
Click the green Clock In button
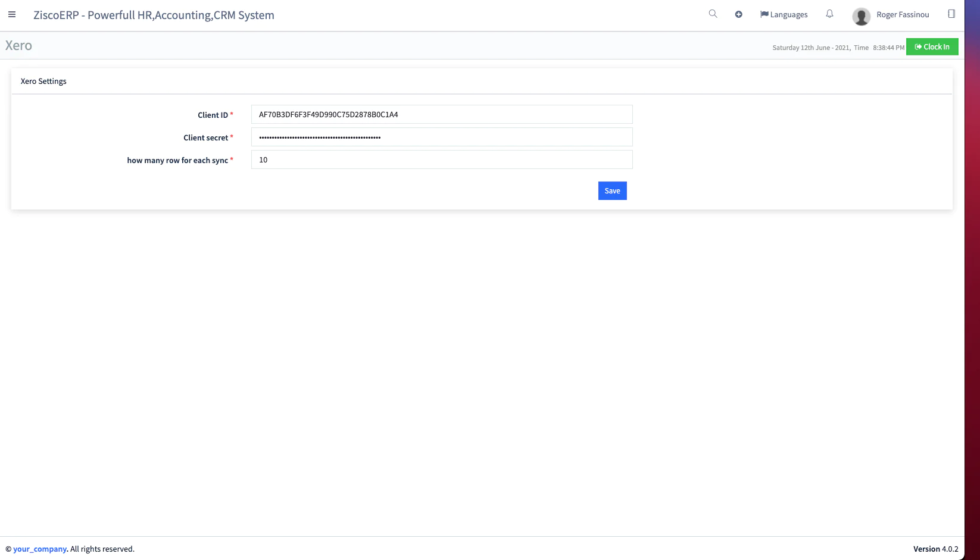pos(932,46)
